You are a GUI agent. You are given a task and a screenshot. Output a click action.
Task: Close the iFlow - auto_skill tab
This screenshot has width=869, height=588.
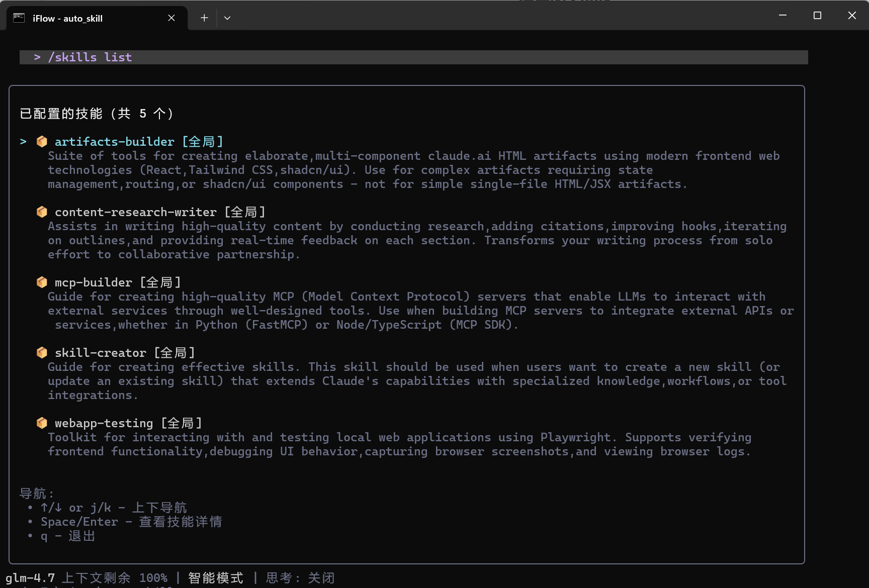[171, 18]
